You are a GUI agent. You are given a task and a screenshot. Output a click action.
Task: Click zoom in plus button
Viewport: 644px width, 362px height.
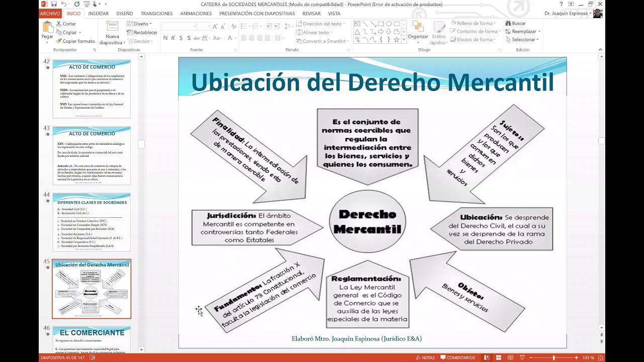[576, 357]
